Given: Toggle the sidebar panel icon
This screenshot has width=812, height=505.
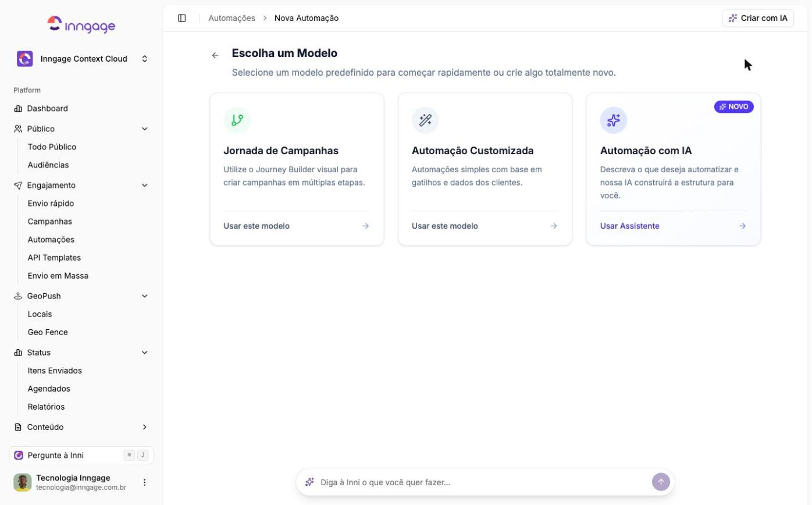Looking at the screenshot, I should pos(182,18).
